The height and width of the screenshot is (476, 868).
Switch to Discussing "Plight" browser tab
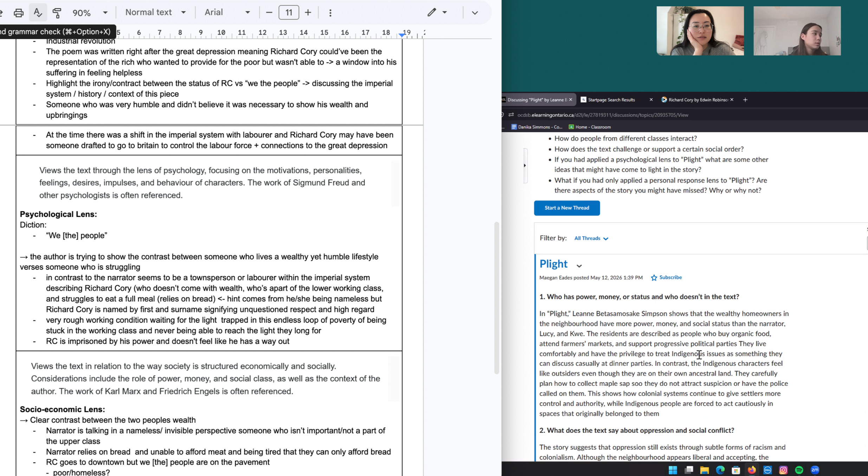pyautogui.click(x=537, y=100)
